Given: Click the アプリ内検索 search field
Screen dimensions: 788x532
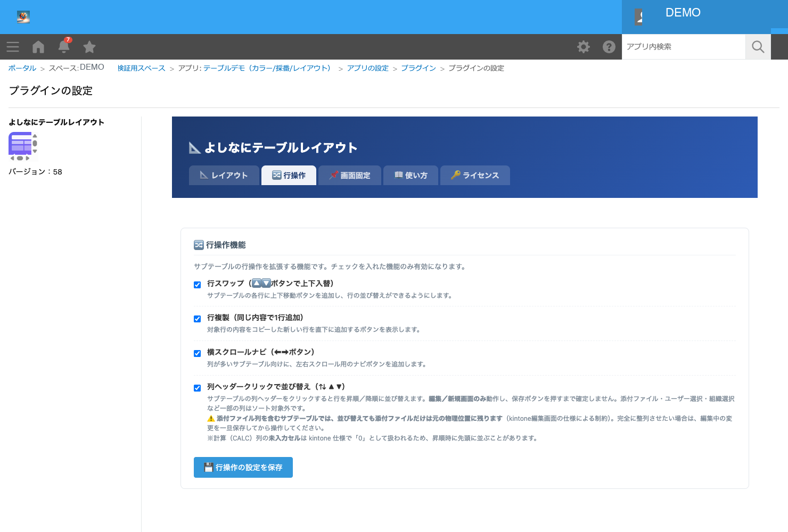Looking at the screenshot, I should coord(684,47).
